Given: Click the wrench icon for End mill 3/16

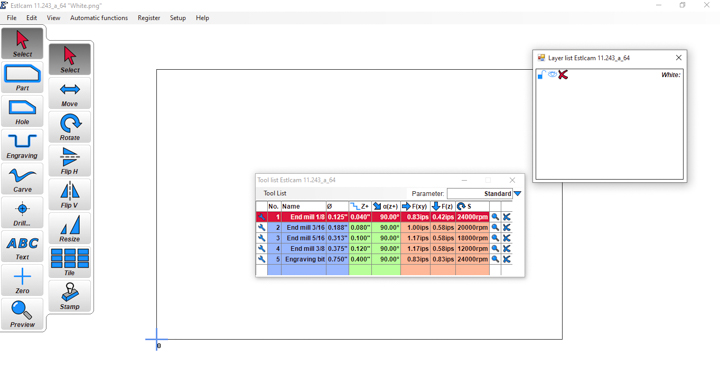Looking at the screenshot, I should (x=262, y=227).
